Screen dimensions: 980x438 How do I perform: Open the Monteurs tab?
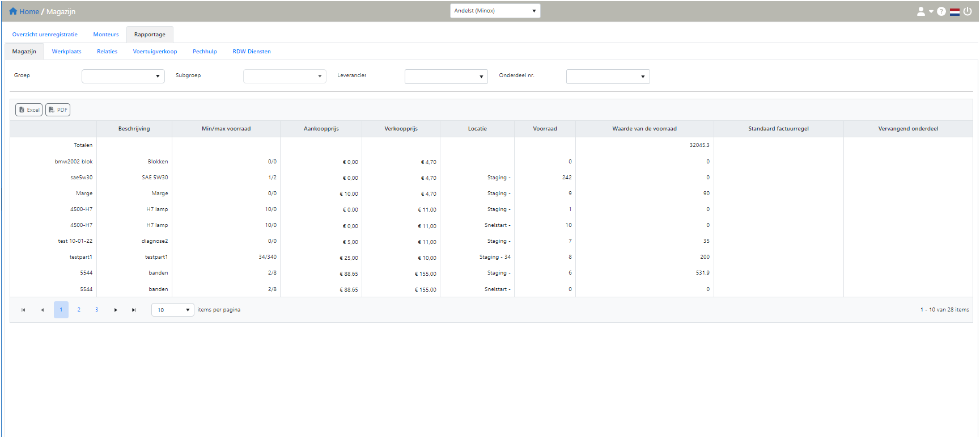point(106,35)
